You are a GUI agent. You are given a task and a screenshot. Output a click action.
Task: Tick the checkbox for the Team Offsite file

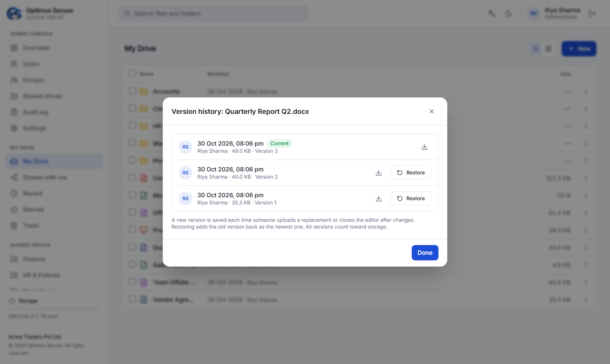133,282
